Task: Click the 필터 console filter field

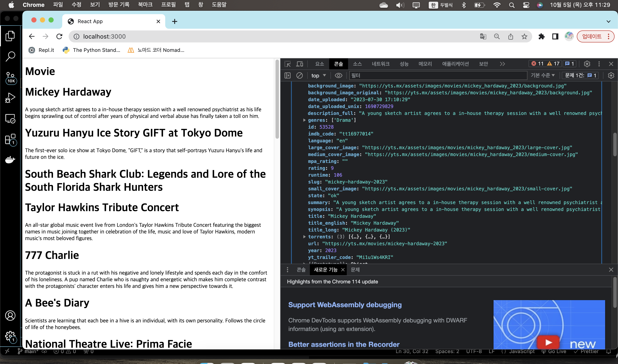Action: [x=438, y=75]
